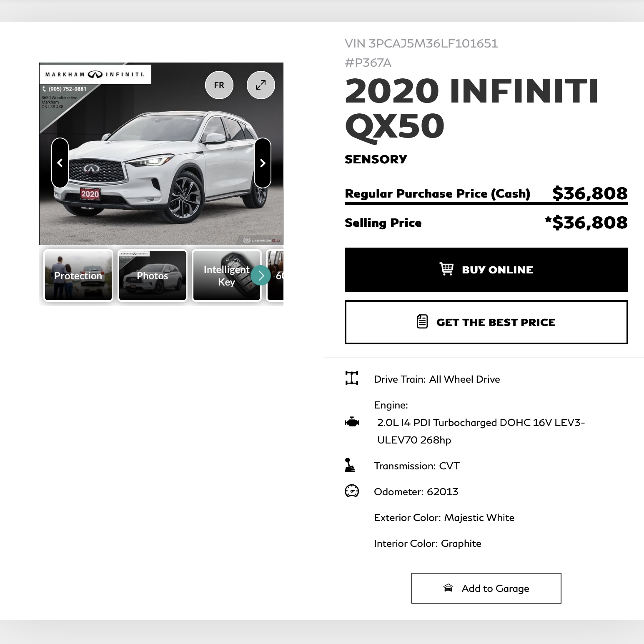Screen dimensions: 644x644
Task: Click the drive train icon
Action: [352, 378]
